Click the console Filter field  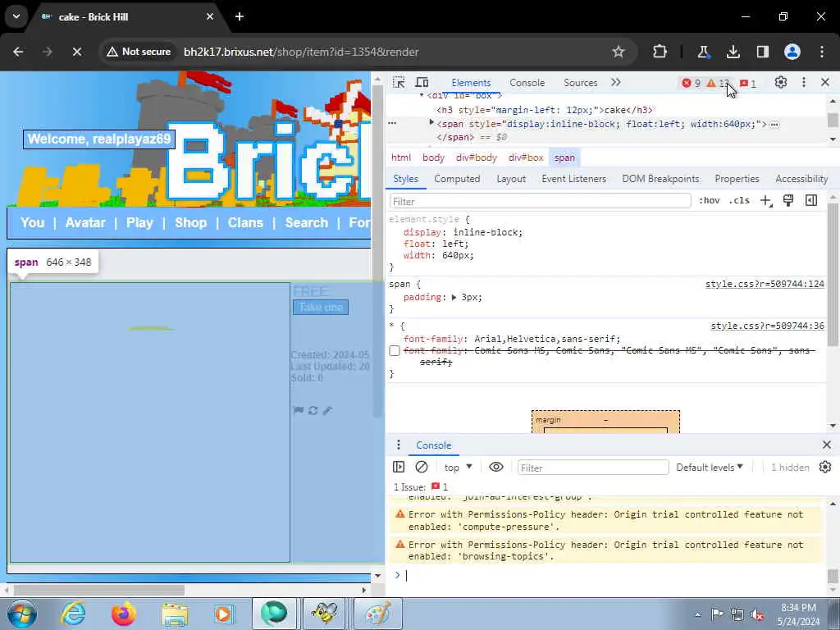click(593, 468)
